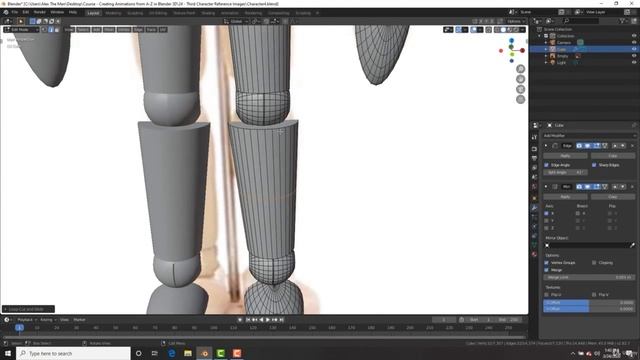Toggle the Edge Angle checkbox
The width and height of the screenshot is (640, 360).
tap(547, 165)
